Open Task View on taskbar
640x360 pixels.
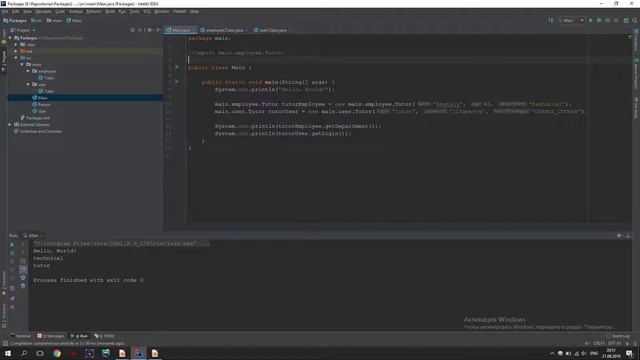tap(40, 353)
